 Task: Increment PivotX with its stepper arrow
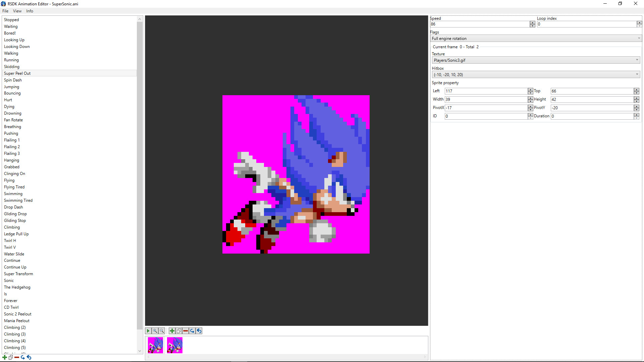tap(530, 106)
